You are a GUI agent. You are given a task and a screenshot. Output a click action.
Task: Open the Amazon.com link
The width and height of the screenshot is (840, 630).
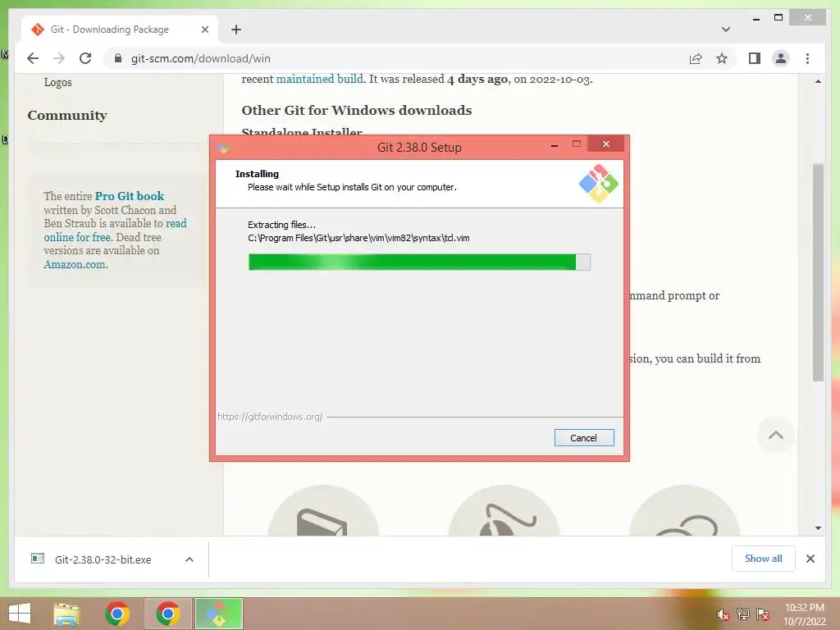coord(75,264)
